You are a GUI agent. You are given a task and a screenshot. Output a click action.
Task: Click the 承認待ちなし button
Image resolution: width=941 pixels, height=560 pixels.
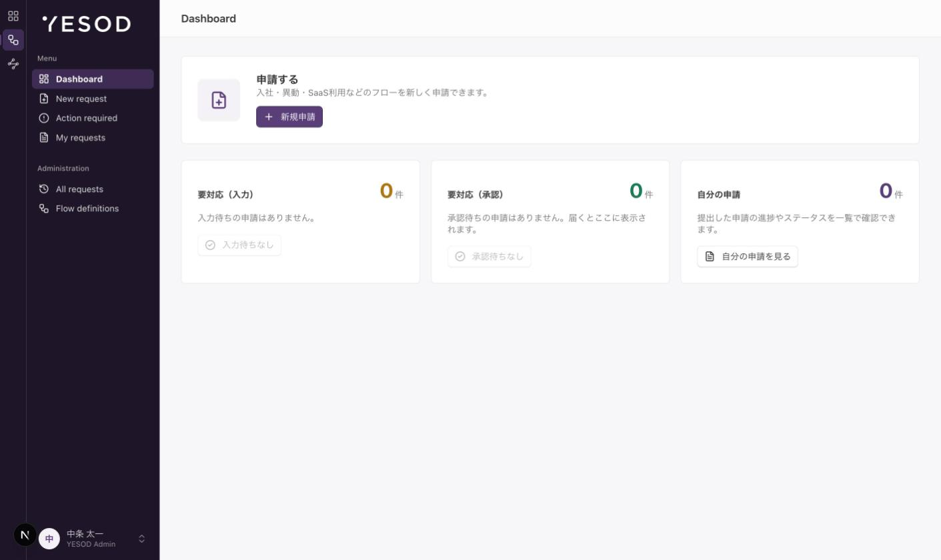(x=490, y=256)
